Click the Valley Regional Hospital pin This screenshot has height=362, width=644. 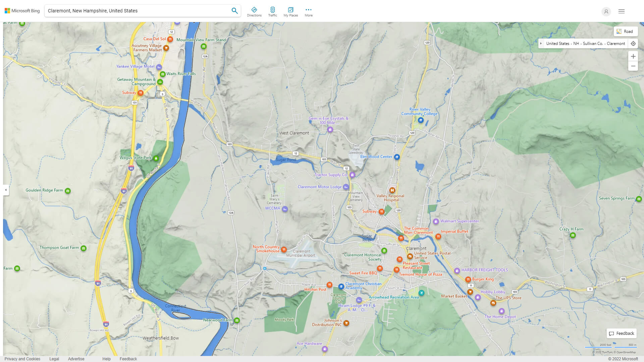pyautogui.click(x=392, y=189)
